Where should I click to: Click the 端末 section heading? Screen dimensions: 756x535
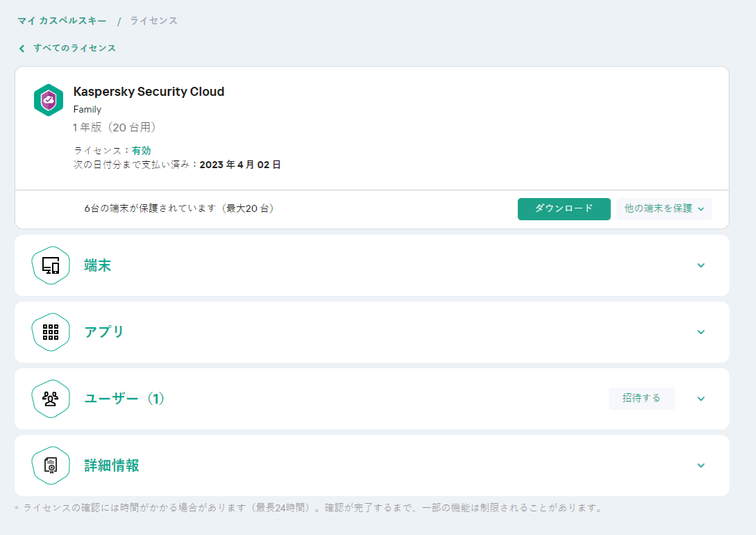tap(98, 265)
